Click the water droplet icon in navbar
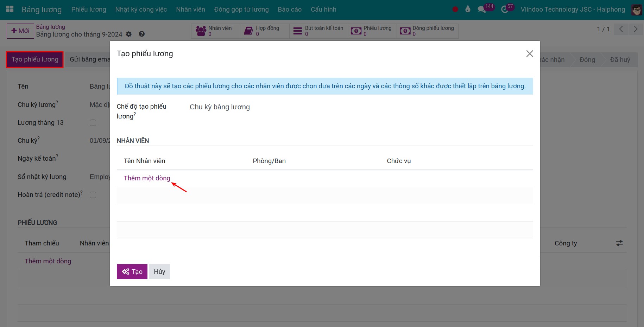 [468, 9]
